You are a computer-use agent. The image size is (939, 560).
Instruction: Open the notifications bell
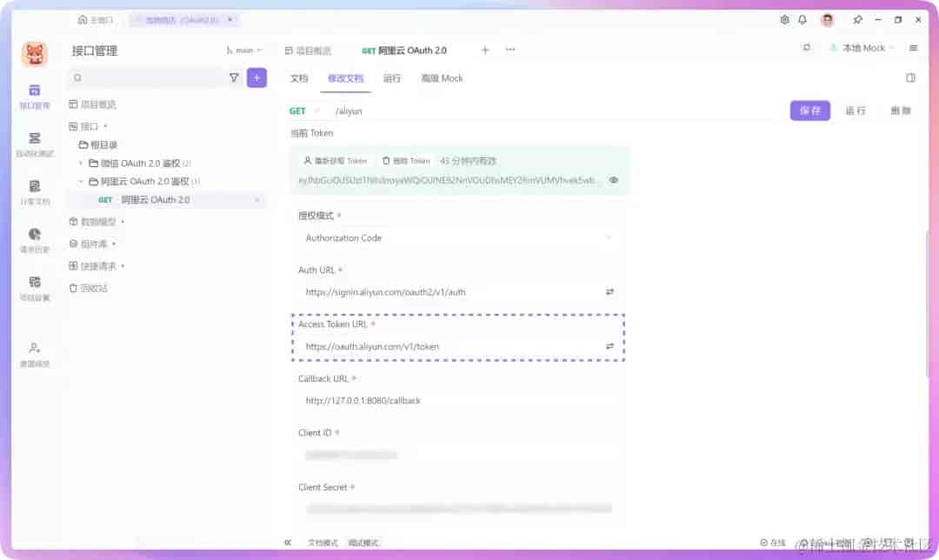click(x=802, y=20)
